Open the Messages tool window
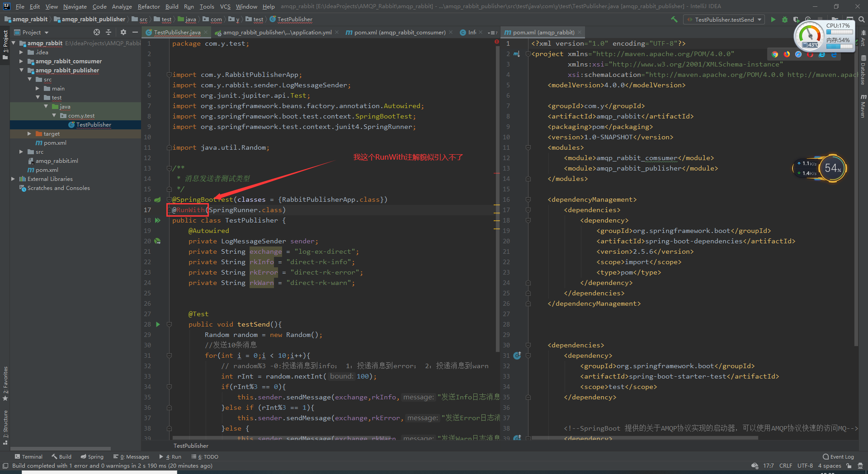The height and width of the screenshot is (474, 868). tap(131, 457)
